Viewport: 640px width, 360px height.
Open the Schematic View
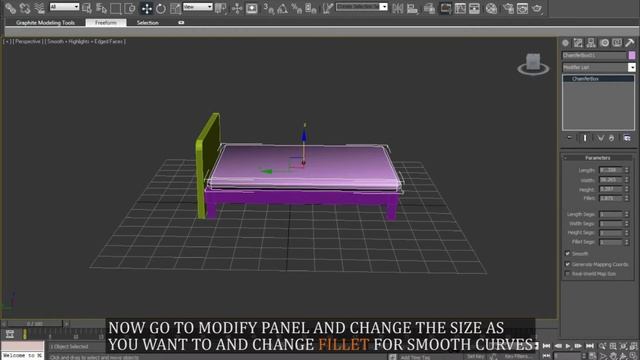[474, 8]
